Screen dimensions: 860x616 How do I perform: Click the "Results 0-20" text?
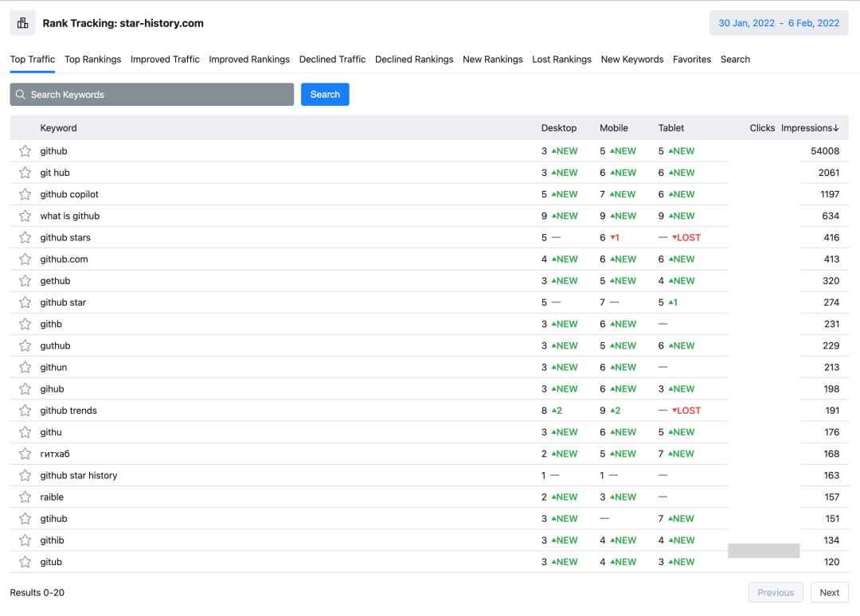[x=37, y=592]
